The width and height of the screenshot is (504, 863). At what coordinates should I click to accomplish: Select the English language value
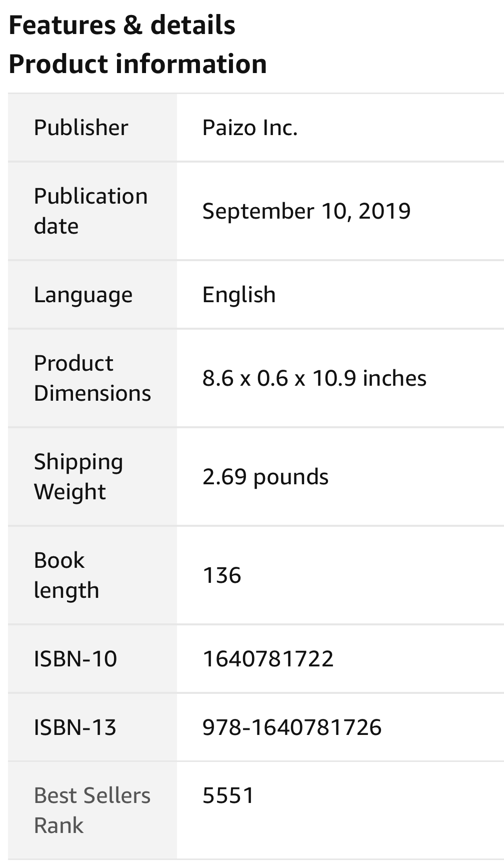(239, 295)
